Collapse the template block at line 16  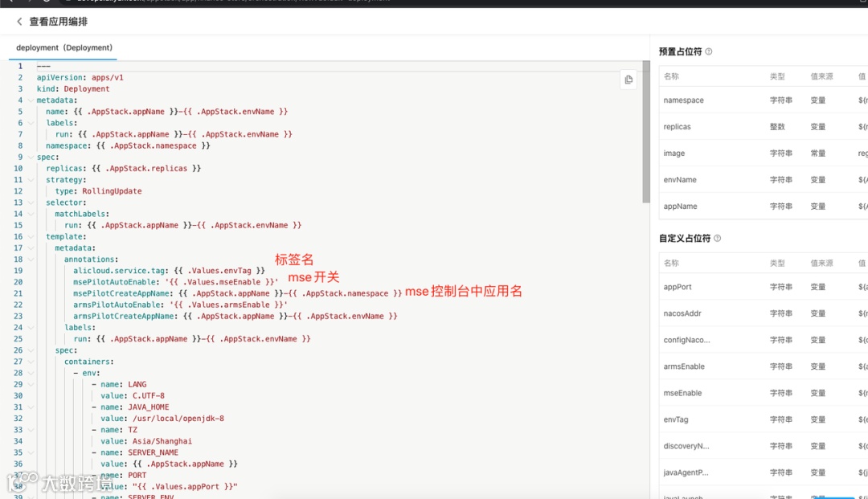point(31,237)
